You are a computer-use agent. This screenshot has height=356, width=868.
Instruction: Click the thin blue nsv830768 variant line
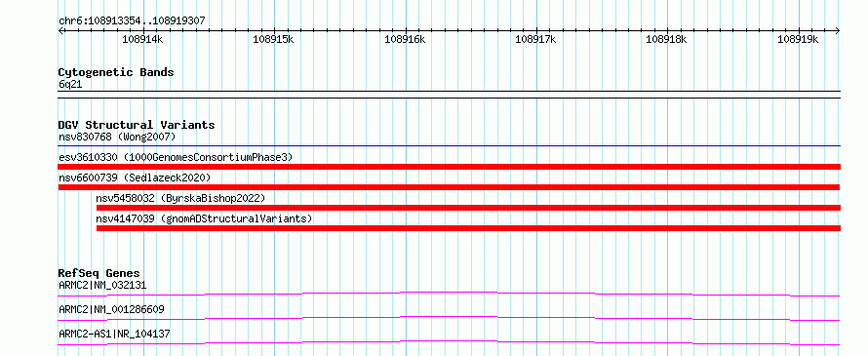click(x=450, y=146)
